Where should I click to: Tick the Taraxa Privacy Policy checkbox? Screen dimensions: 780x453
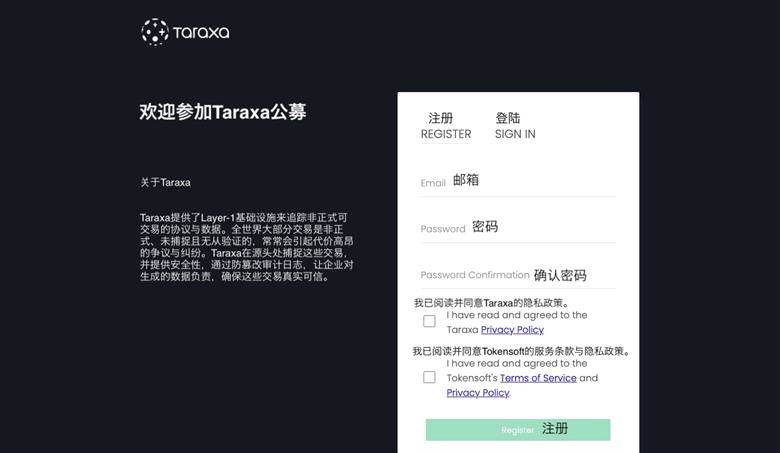click(x=429, y=321)
